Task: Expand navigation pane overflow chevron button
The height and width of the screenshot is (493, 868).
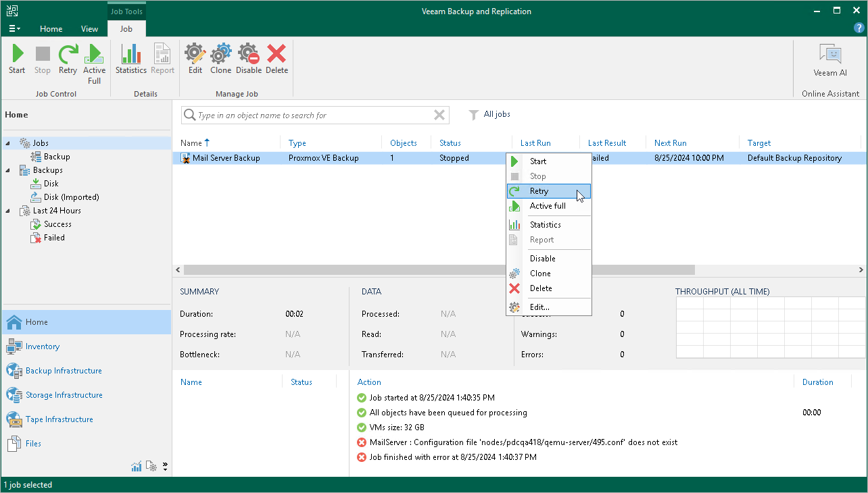Action: 165,466
